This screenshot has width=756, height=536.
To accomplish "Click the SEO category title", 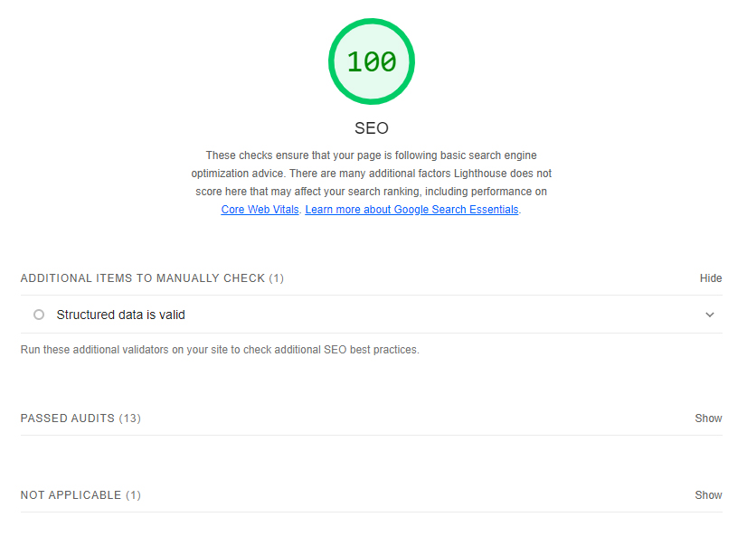I will [372, 128].
